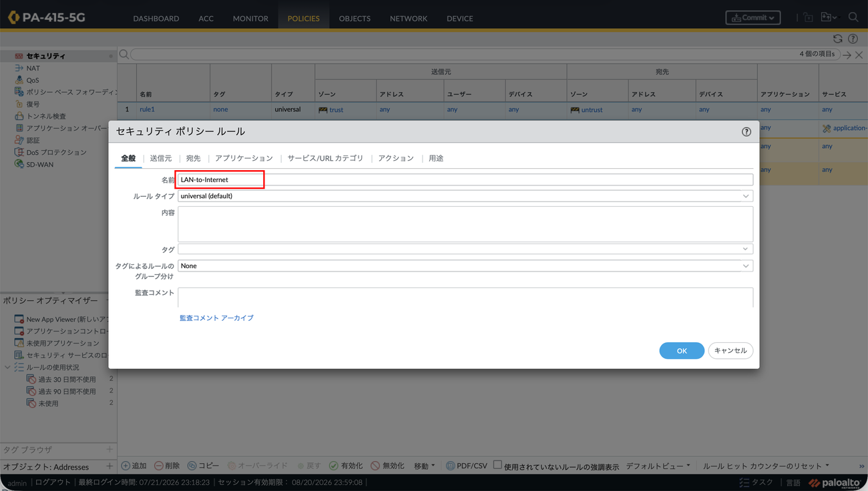Click 削除 in the bottom toolbar
Screen dimensions: 868x491
point(167,466)
